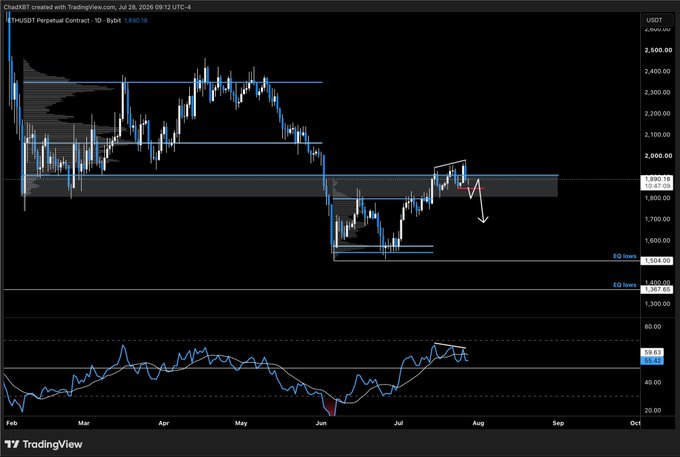Click the Apr label on time axis
Image resolution: width=680 pixels, height=457 pixels.
pyautogui.click(x=163, y=423)
